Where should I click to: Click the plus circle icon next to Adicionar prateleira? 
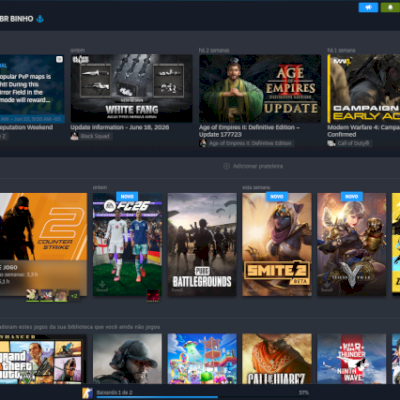tap(226, 166)
